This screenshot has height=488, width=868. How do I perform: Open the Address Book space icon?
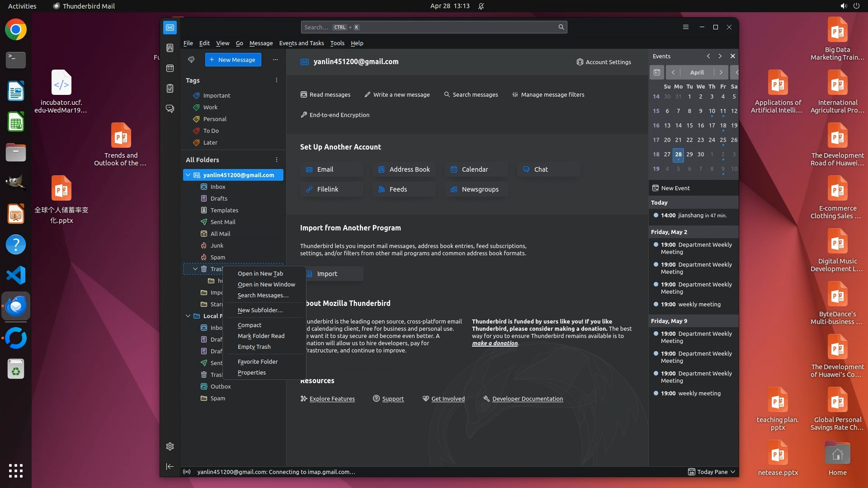pos(170,48)
